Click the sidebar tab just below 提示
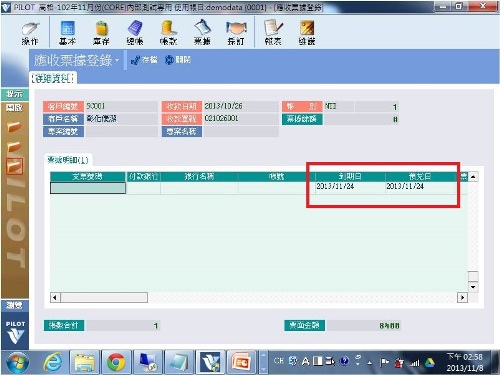500x375 pixels. click(x=14, y=107)
